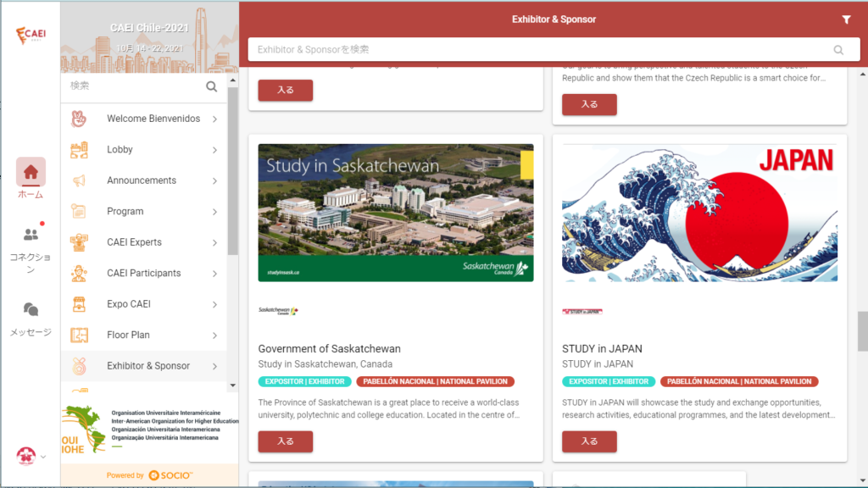Click the CAEI Chile-2021 event banner

click(149, 37)
